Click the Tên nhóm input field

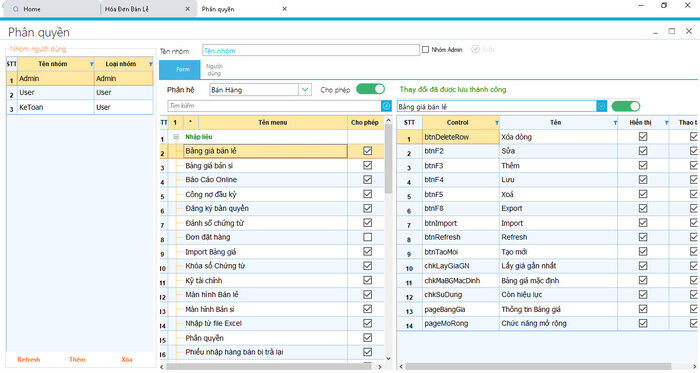[311, 50]
